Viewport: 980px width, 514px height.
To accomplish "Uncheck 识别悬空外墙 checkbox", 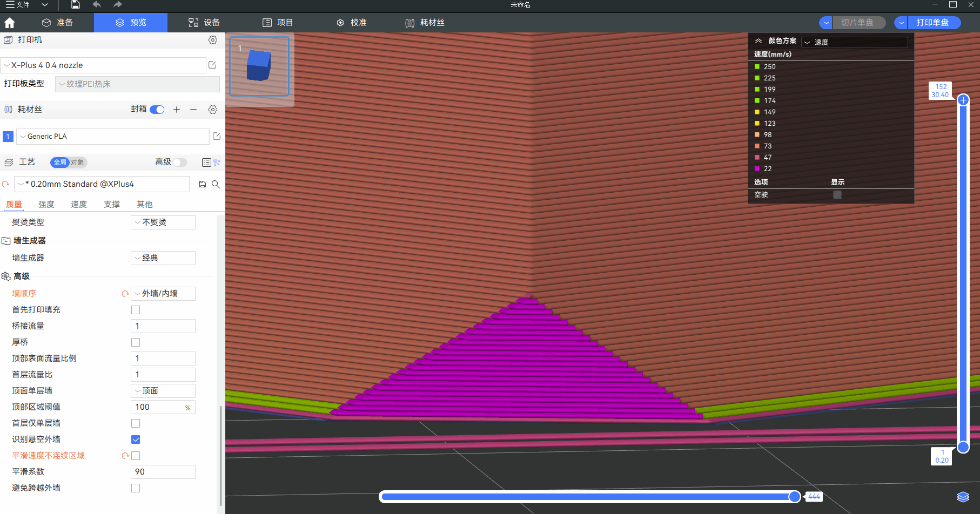I will (x=136, y=439).
